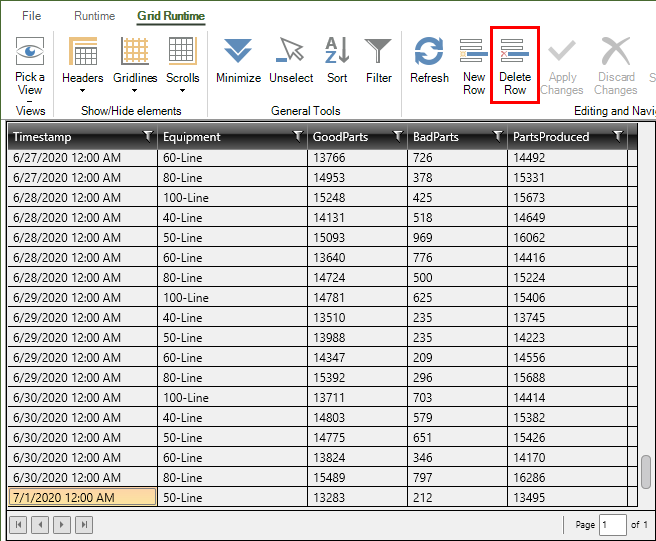656x541 pixels.
Task: Switch to the Runtime tab
Action: [x=94, y=16]
